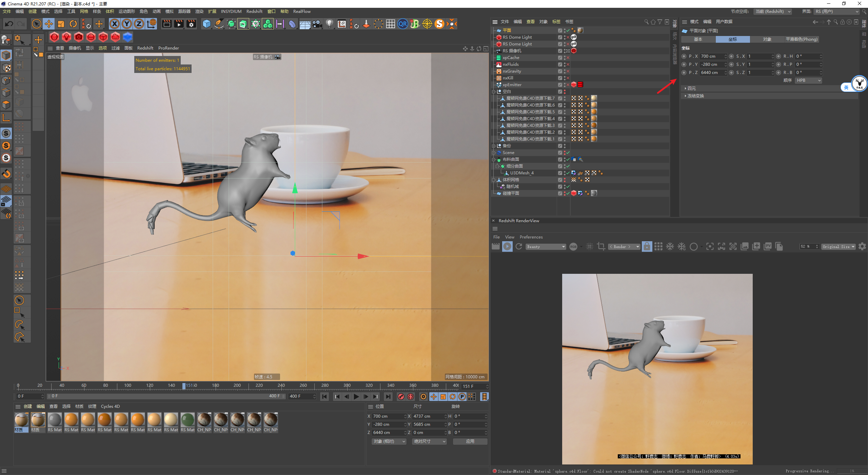This screenshot has height=475, width=868.
Task: Select the green RS Mat material swatch
Action: (x=188, y=420)
